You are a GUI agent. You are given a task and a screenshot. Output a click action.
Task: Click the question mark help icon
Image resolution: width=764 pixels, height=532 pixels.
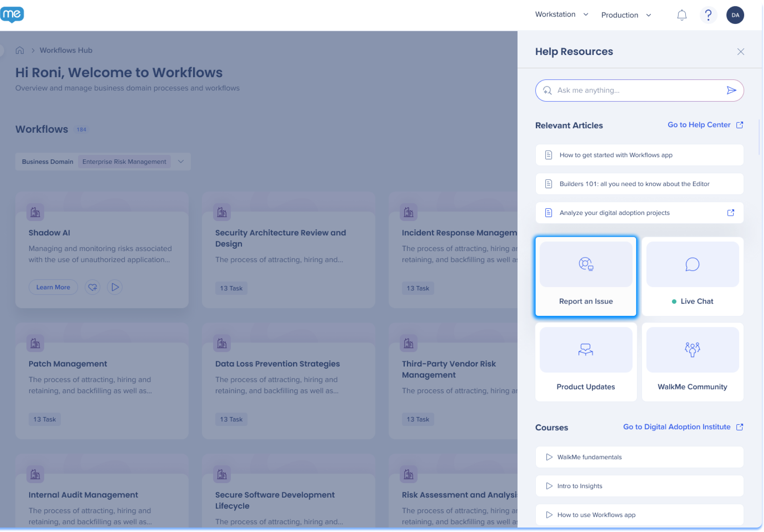(708, 15)
